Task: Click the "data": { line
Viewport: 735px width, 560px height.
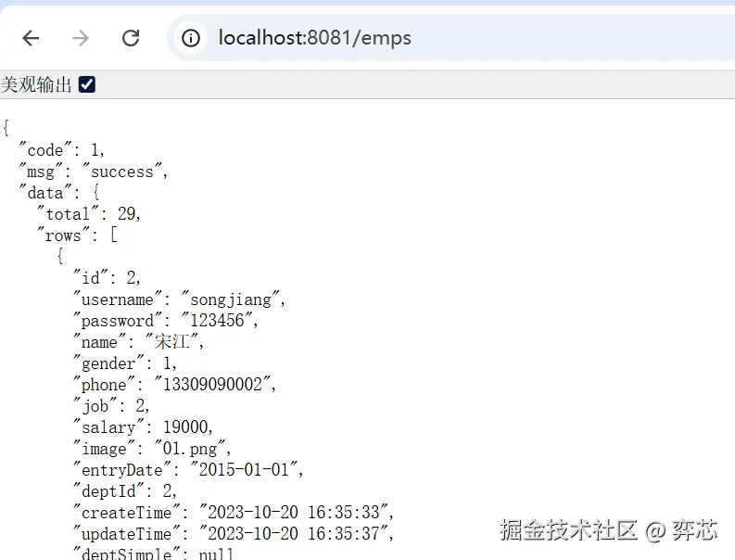Action: point(59,193)
